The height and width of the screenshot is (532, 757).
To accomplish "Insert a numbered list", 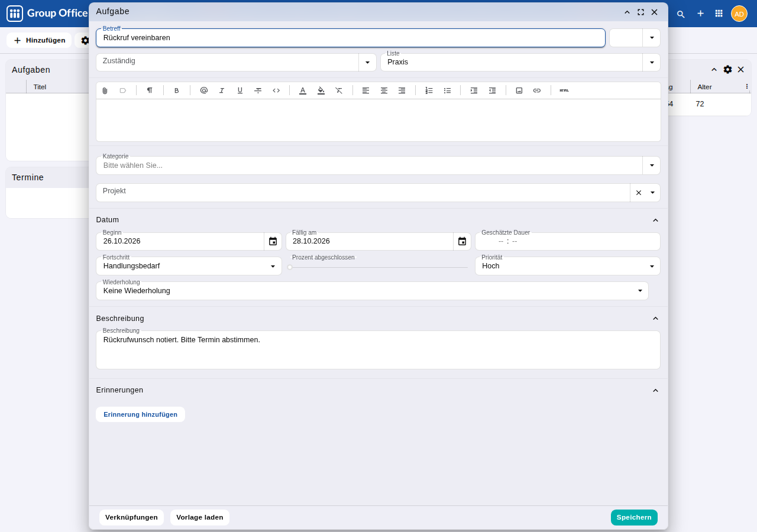I will tap(429, 90).
